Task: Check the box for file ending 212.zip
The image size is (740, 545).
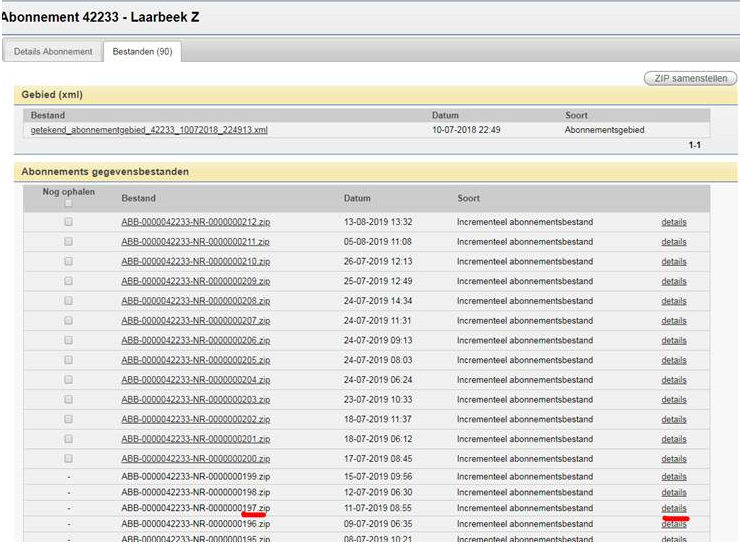Action: (68, 222)
